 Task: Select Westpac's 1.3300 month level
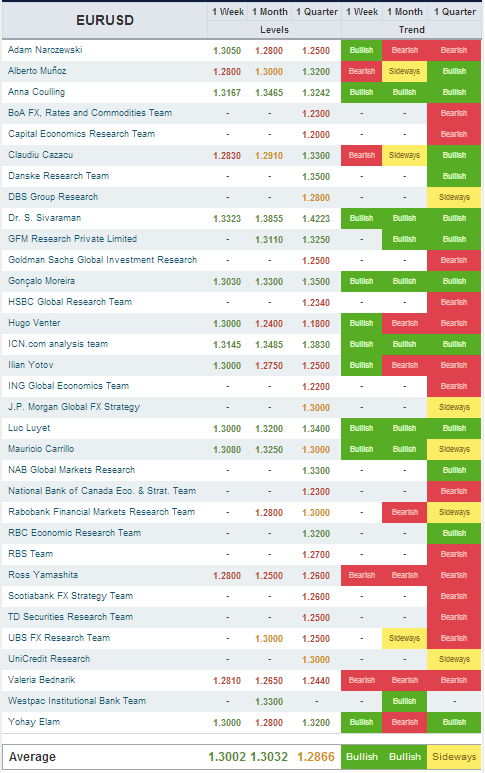click(x=269, y=702)
